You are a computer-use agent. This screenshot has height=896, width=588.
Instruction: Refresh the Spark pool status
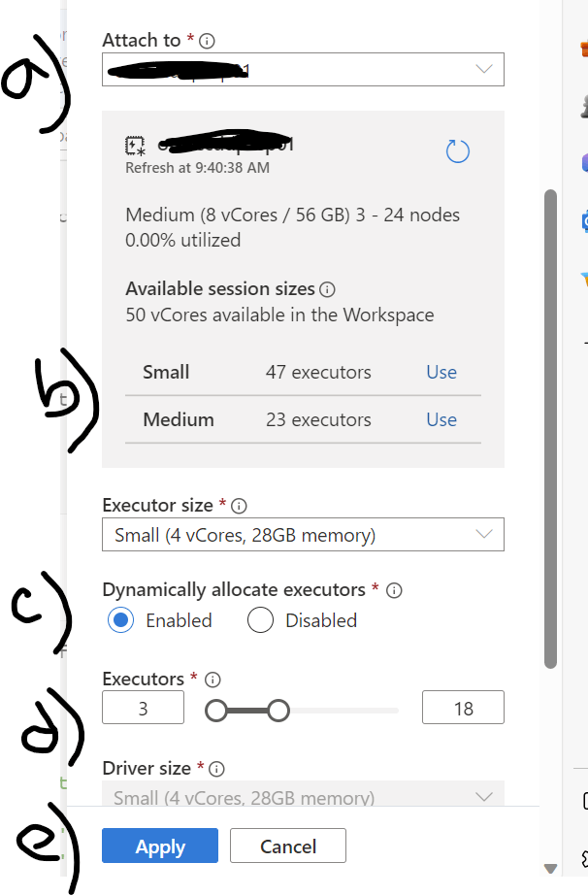click(457, 151)
